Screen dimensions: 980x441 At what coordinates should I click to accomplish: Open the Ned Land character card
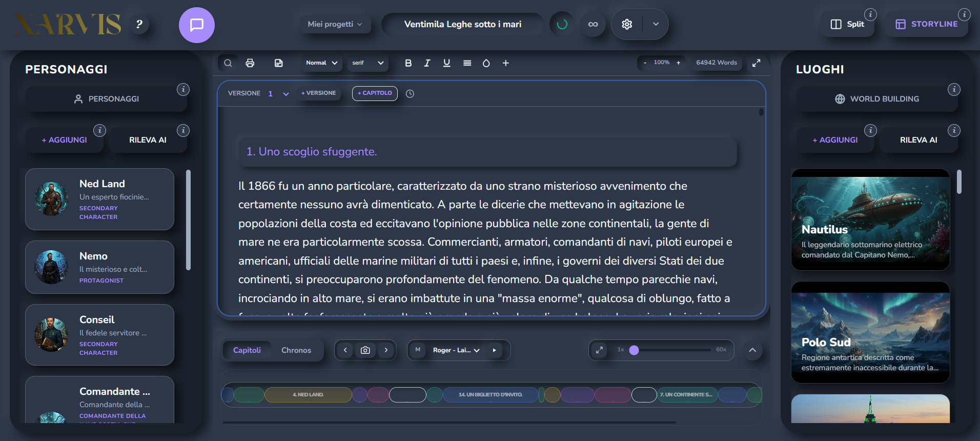tap(99, 199)
